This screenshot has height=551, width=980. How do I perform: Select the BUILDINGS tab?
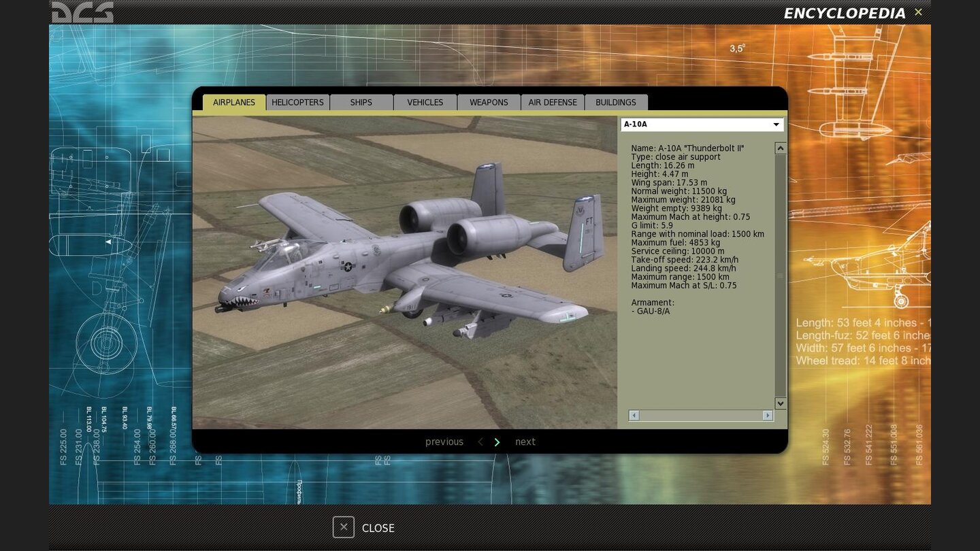point(616,102)
